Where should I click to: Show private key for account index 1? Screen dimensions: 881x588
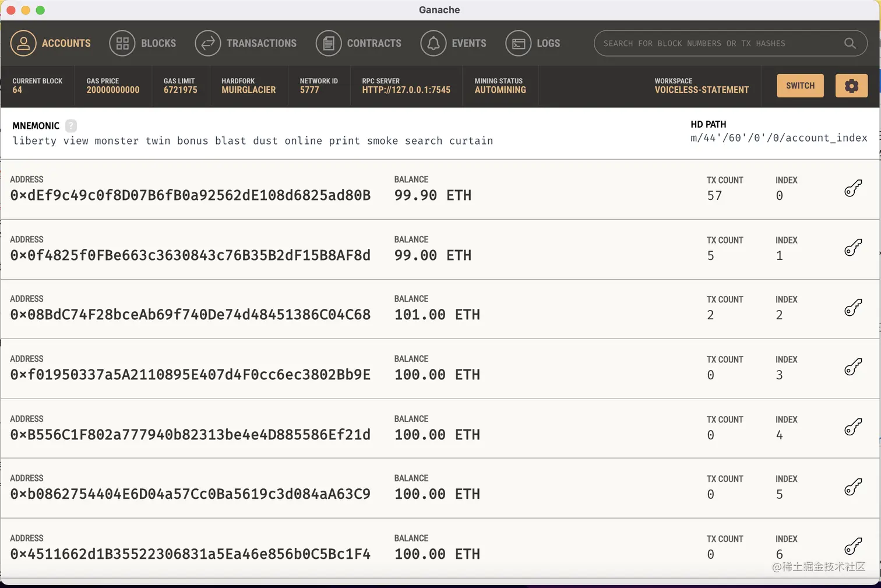coord(853,248)
